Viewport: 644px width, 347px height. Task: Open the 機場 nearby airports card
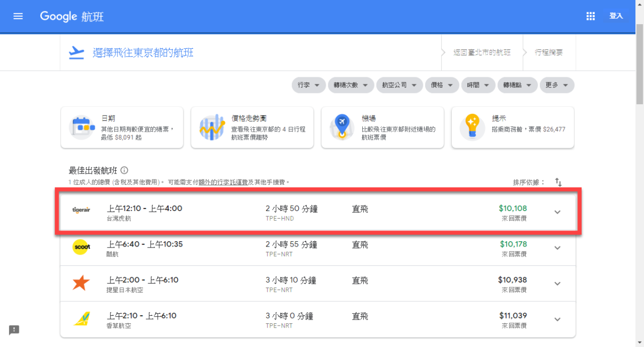(x=383, y=127)
